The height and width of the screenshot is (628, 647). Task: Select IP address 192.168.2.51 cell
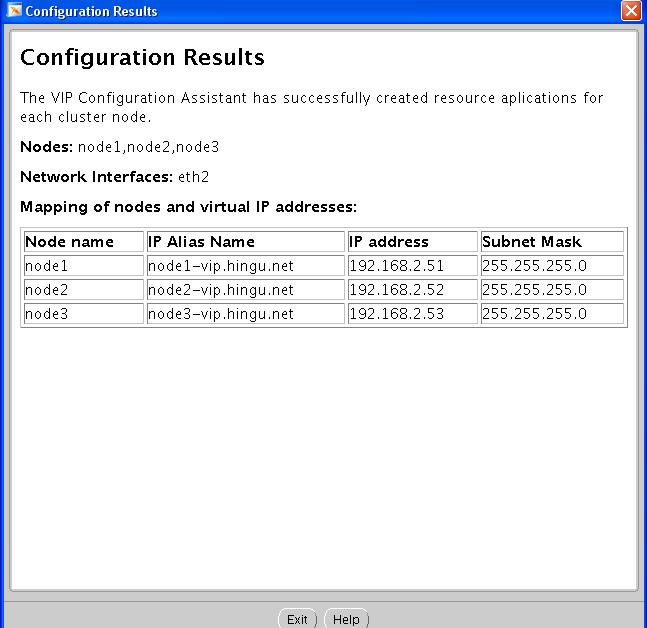tap(412, 265)
